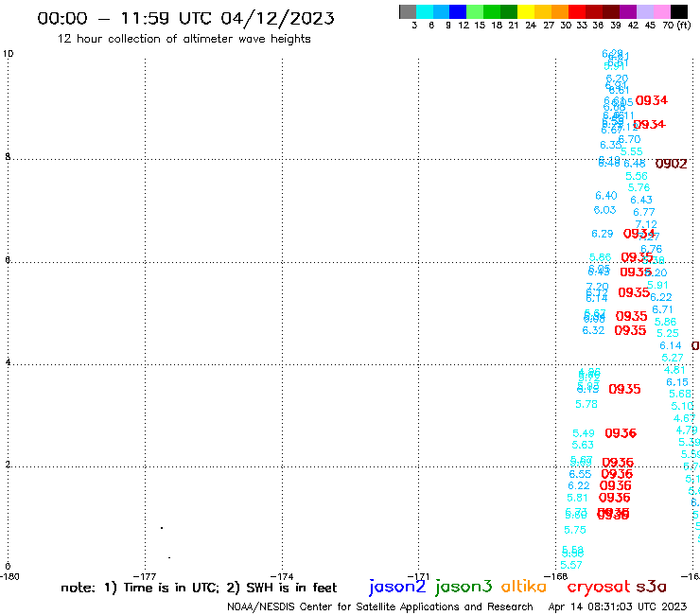This screenshot has width=700, height=615.
Task: Click the 'note: 1) Time is in UTC' text
Action: tap(139, 588)
